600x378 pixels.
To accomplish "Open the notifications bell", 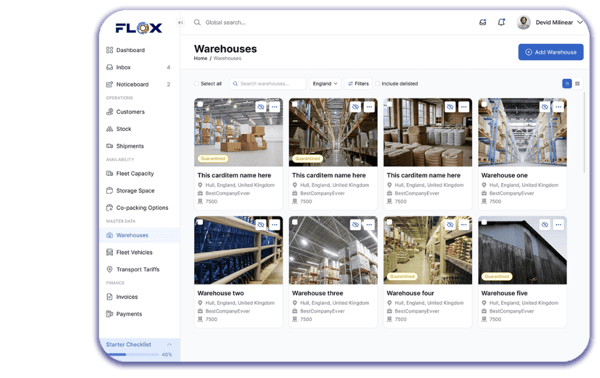I will tap(501, 22).
